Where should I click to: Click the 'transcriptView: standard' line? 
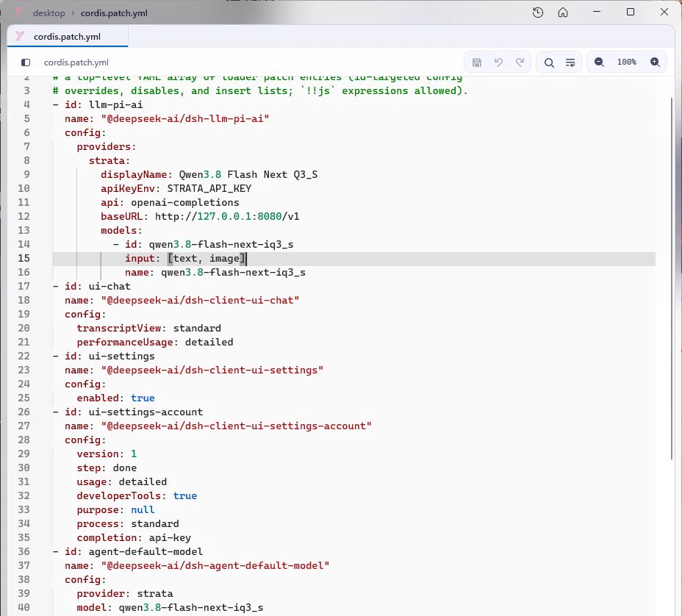tap(148, 329)
